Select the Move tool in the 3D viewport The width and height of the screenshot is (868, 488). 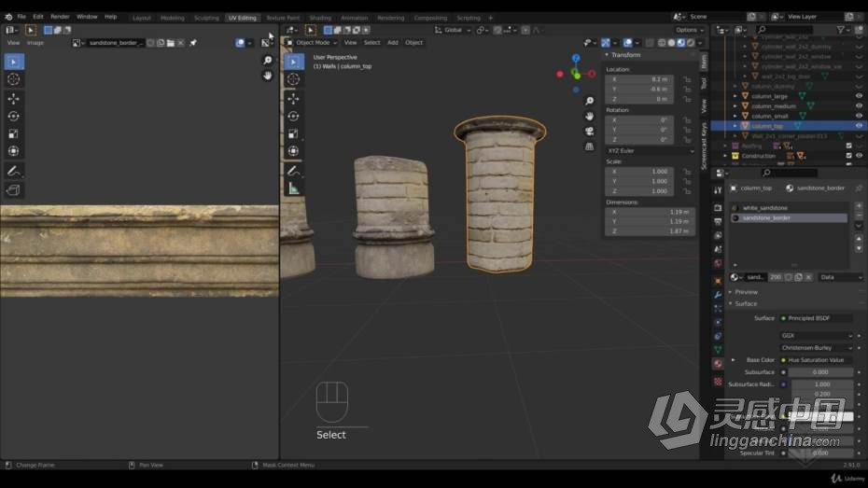point(293,99)
